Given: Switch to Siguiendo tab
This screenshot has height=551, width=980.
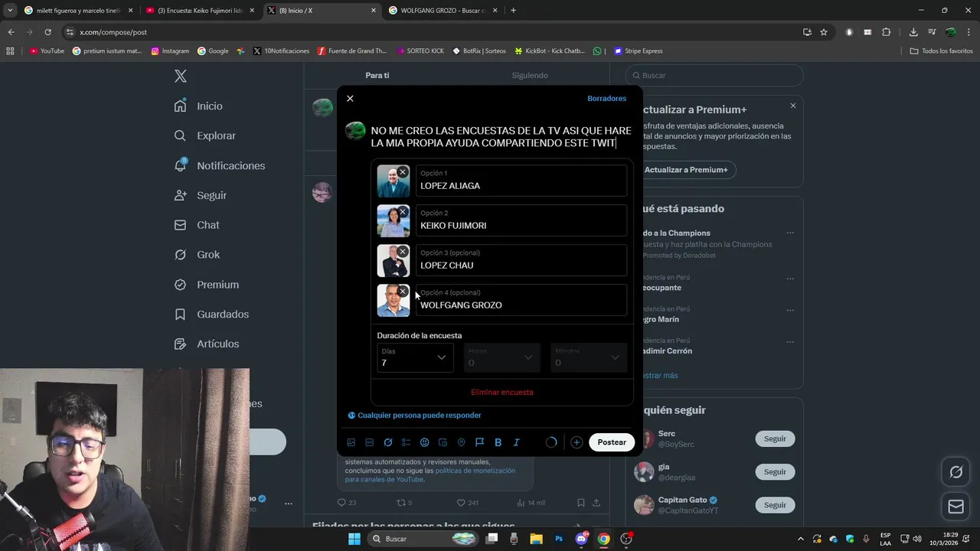Looking at the screenshot, I should click(530, 75).
